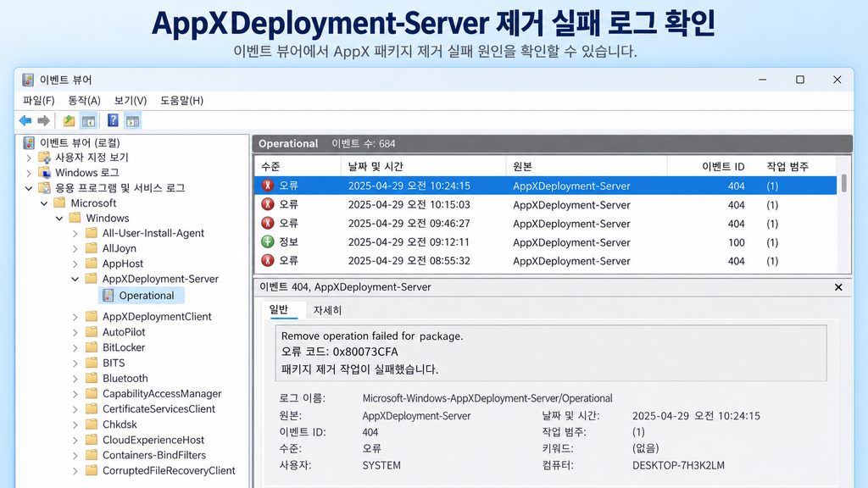Expand the BITS tree node
868x488 pixels.
(75, 363)
